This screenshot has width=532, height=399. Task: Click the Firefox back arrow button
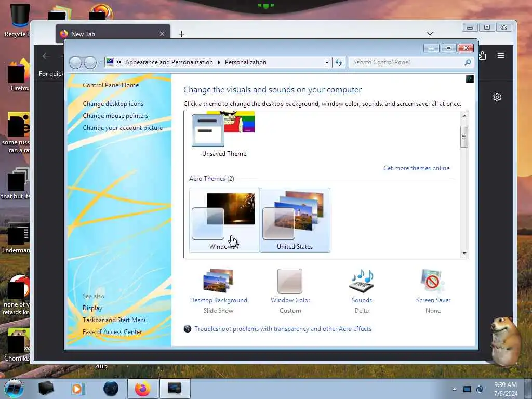tap(46, 56)
